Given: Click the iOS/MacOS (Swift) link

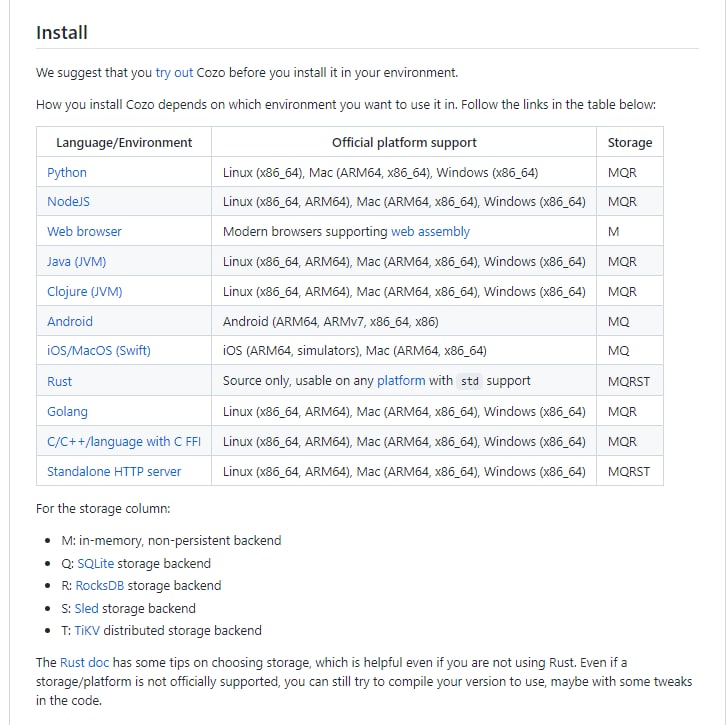Looking at the screenshot, I should [99, 351].
